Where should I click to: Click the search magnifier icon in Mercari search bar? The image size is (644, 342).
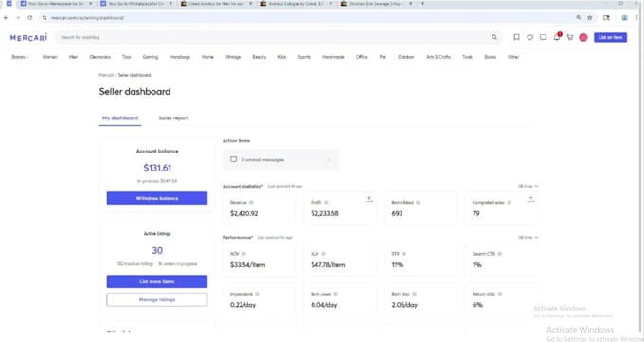coord(494,37)
